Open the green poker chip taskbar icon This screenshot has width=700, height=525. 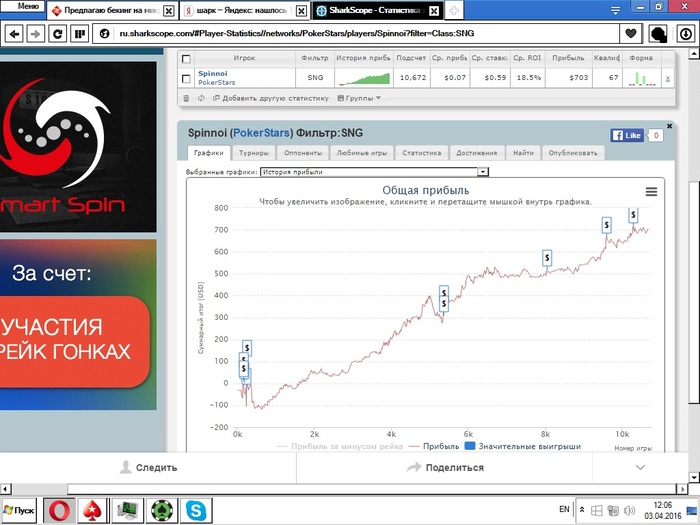[162, 510]
